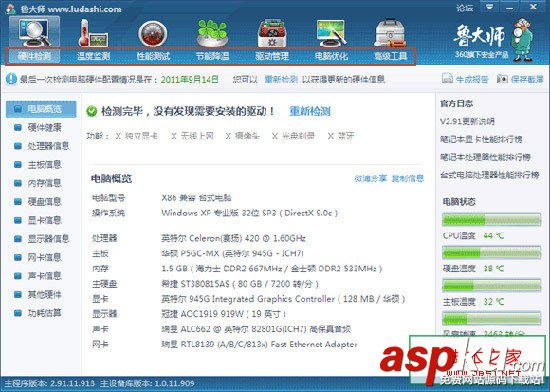Click the 鲁大师 mascot character icon
This screenshot has width=550, height=392.
(522, 40)
